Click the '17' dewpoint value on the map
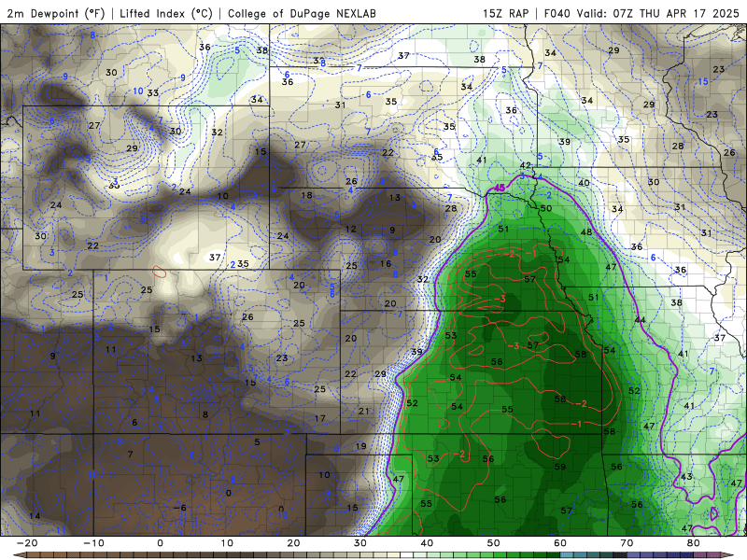 point(320,418)
